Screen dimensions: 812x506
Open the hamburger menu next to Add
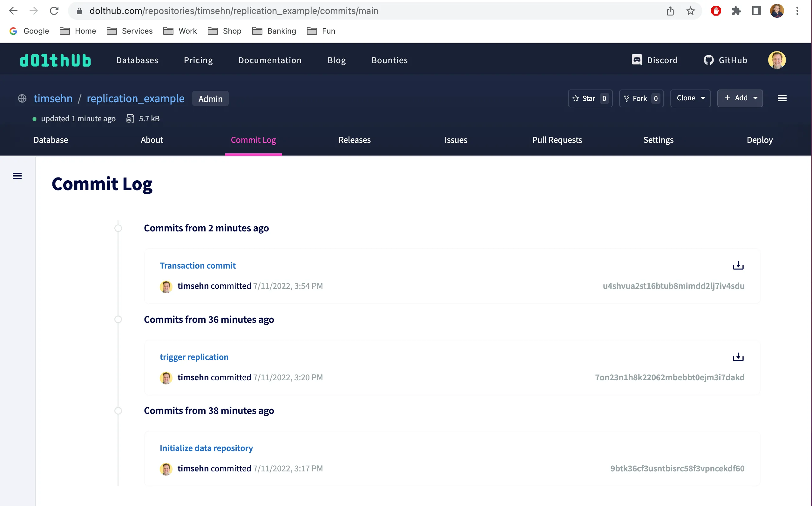(x=782, y=98)
